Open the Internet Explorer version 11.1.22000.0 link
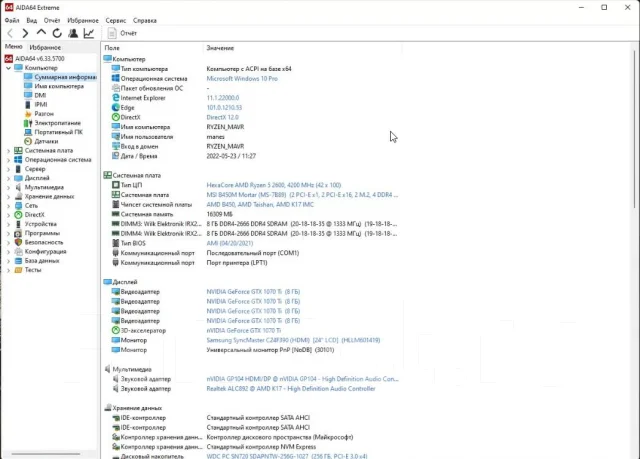 point(223,98)
